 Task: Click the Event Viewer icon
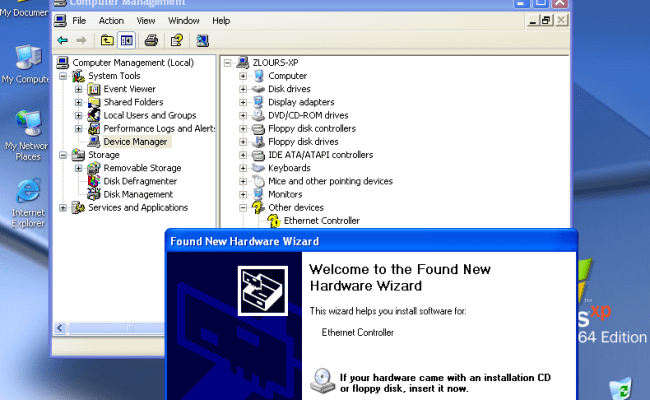click(94, 89)
